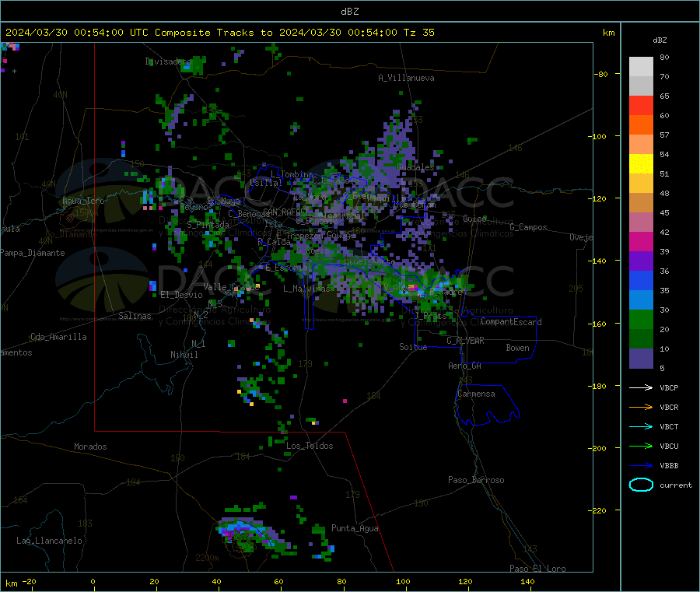Click the '-80' tick on the right km axis
Viewport: 700px width, 592px height.
601,74
